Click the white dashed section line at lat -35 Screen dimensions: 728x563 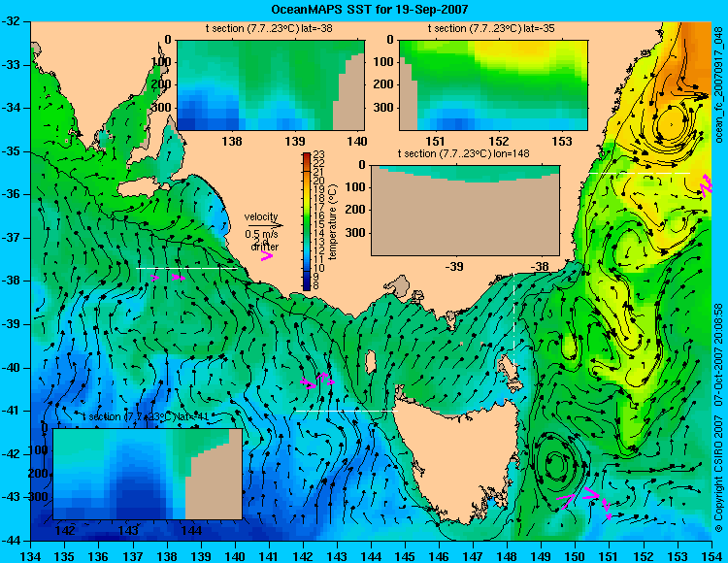coord(640,173)
